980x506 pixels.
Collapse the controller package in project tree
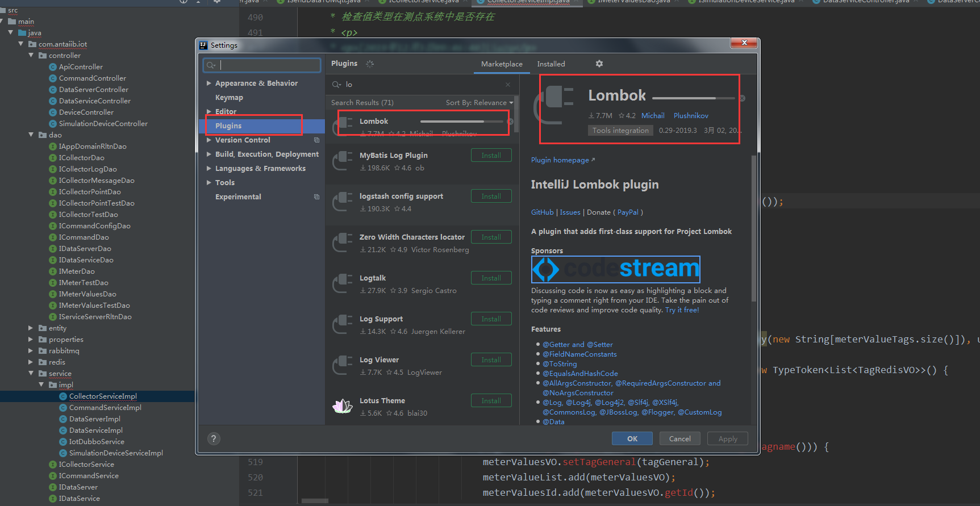31,56
